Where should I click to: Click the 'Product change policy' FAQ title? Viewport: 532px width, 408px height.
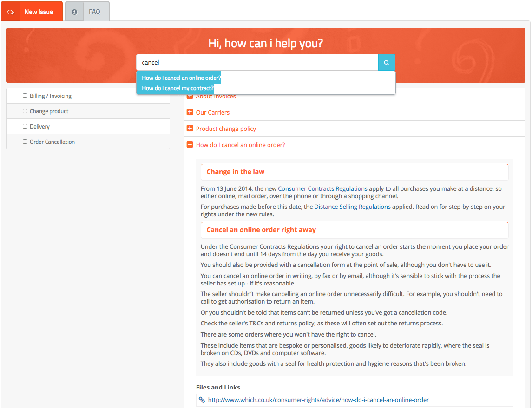[226, 129]
